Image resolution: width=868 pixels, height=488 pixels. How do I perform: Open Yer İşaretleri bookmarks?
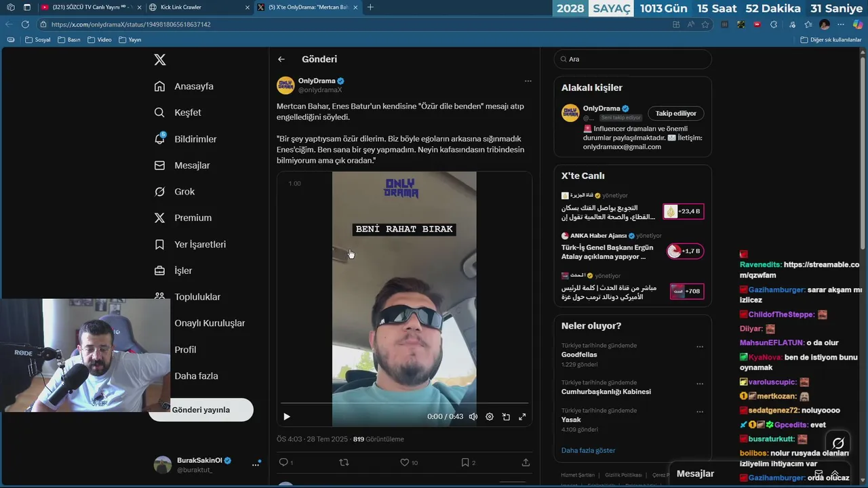pyautogui.click(x=190, y=244)
